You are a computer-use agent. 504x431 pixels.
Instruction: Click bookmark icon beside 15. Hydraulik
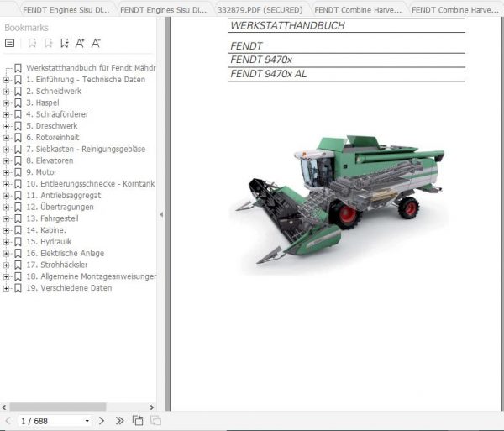[x=18, y=242]
